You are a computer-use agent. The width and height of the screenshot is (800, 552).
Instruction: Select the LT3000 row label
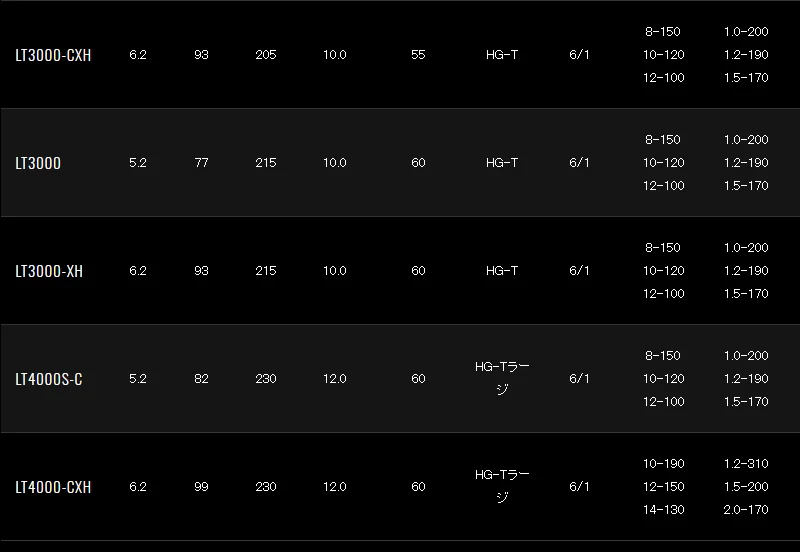[38, 163]
